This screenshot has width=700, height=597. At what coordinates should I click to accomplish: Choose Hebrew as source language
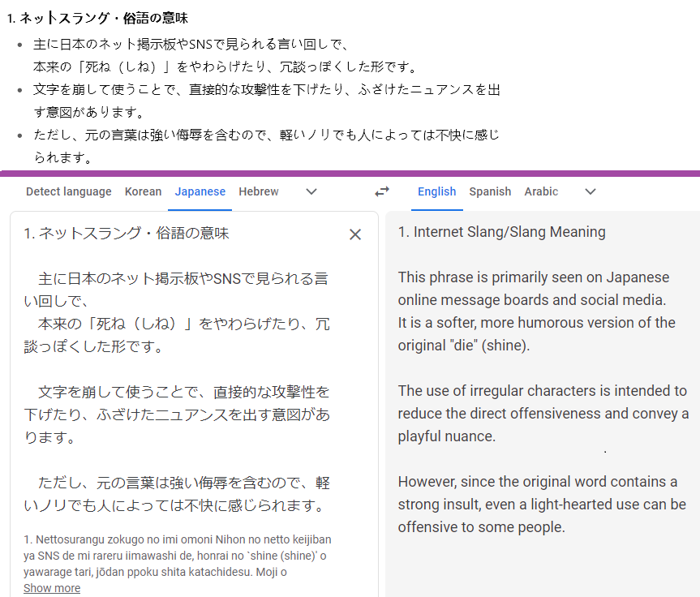pyautogui.click(x=259, y=191)
